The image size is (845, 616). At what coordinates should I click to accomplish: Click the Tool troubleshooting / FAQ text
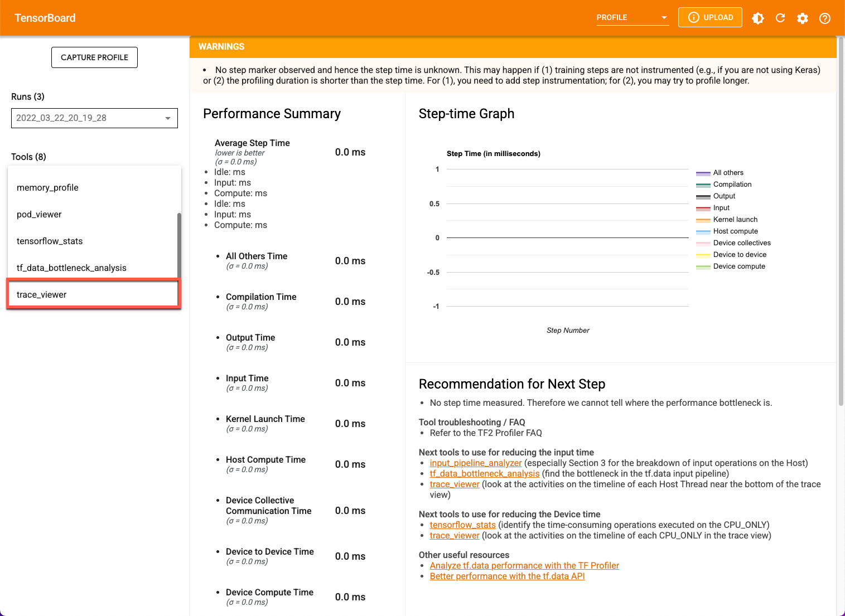point(472,423)
